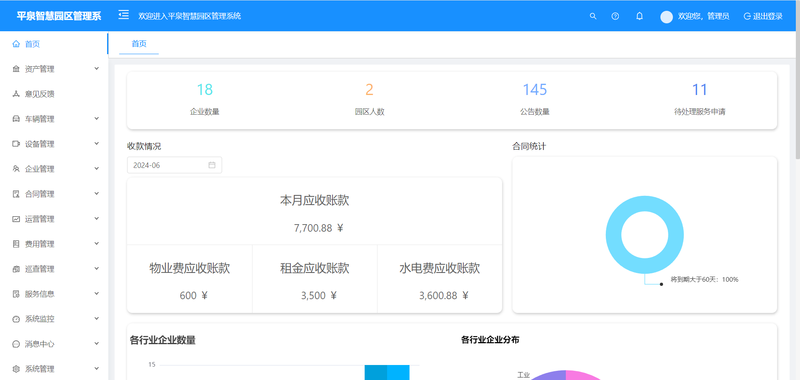Image resolution: width=800 pixels, height=380 pixels.
Task: Toggle the sidebar collapse hamburger icon
Action: tap(123, 15)
